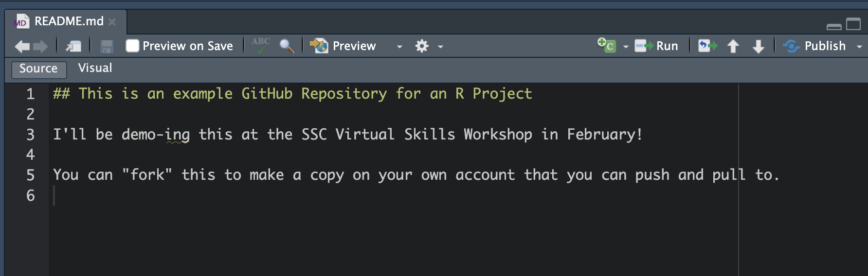The width and height of the screenshot is (868, 276).
Task: Click the Publish button
Action: 815,46
